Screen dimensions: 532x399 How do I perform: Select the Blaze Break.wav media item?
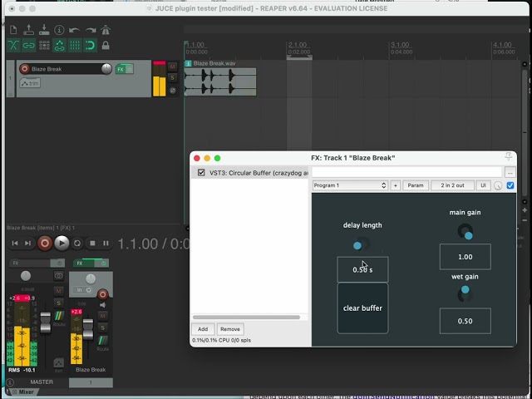[x=220, y=81]
